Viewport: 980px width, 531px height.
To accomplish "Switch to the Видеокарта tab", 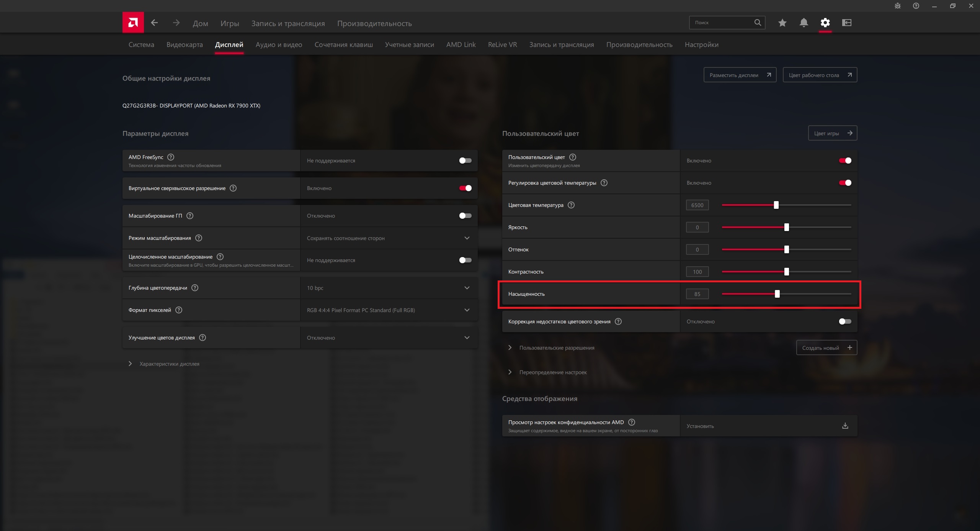I will coord(185,45).
